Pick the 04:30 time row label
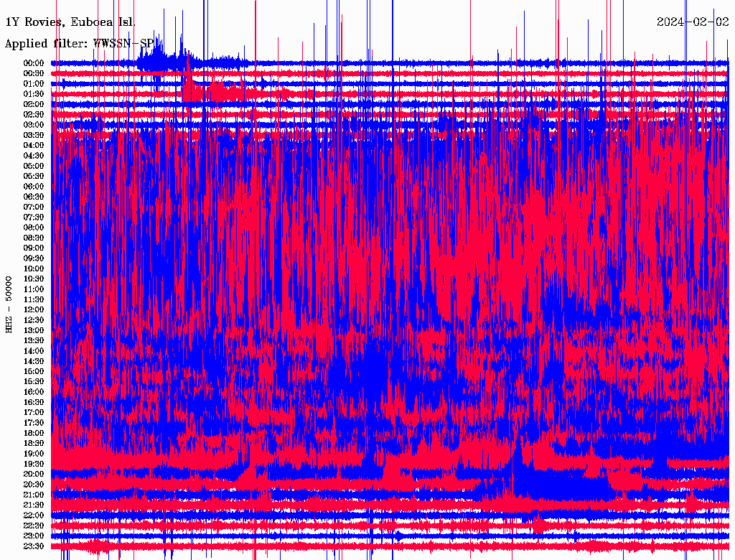Screen dimensions: 735x560 click(34, 156)
